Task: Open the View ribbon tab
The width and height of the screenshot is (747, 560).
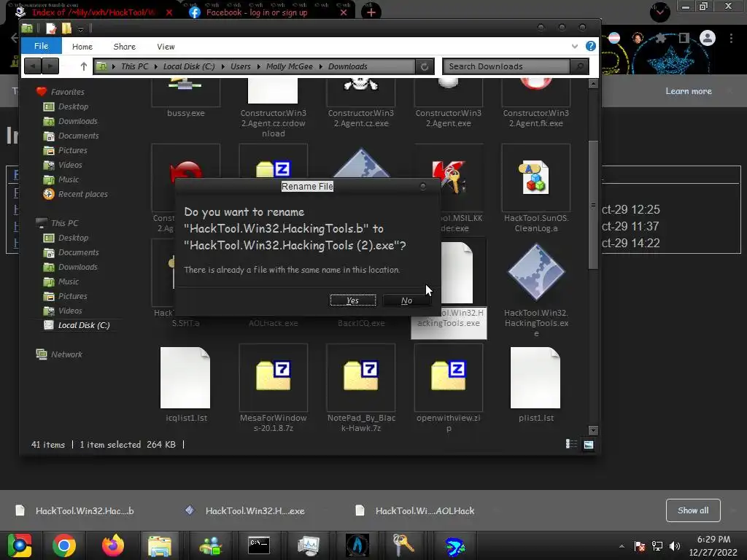Action: [x=166, y=46]
